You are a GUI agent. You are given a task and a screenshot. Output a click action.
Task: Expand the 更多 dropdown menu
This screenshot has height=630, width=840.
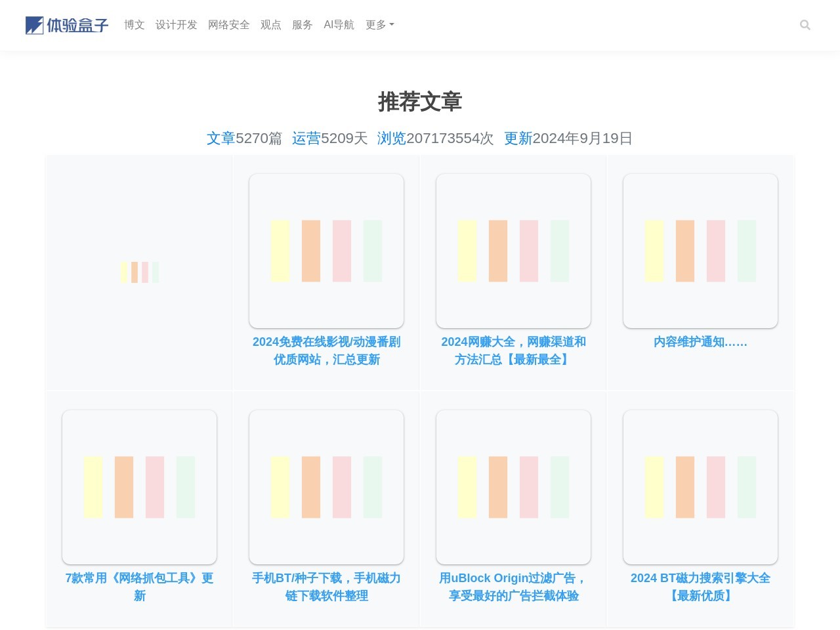pos(380,25)
